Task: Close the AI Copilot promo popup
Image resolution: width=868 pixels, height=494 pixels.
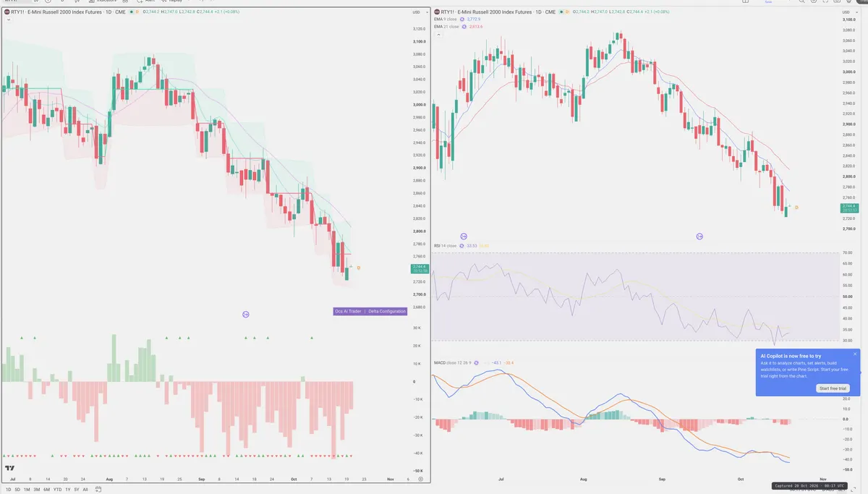Action: pos(854,354)
